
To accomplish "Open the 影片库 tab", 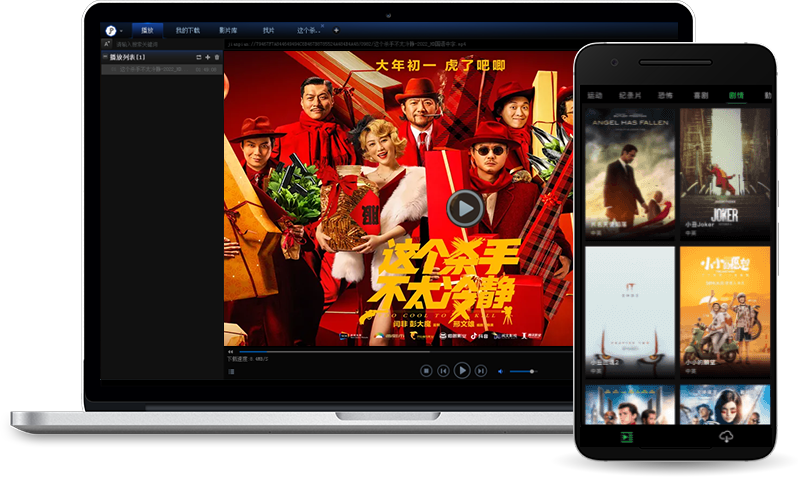I will point(228,31).
